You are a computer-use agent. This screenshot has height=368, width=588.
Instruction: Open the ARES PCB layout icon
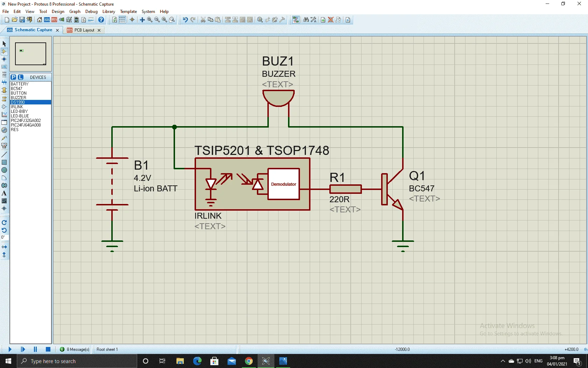54,20
